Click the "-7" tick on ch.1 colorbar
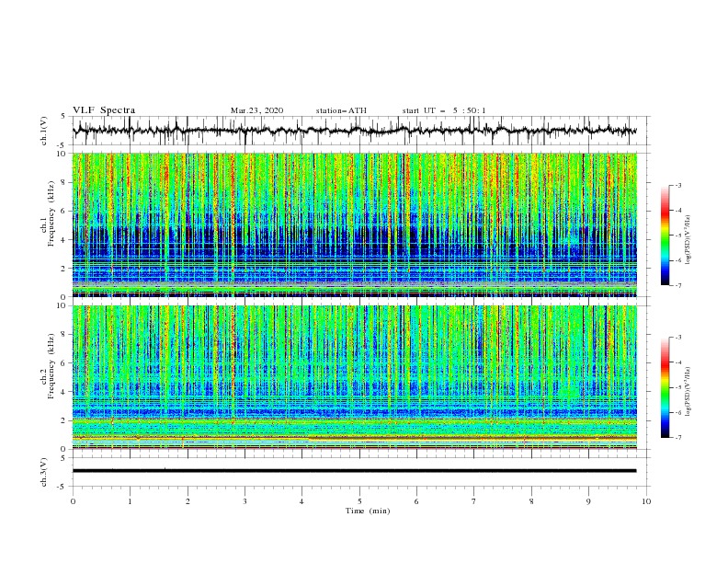The height and width of the screenshot is (563, 728). (x=677, y=285)
